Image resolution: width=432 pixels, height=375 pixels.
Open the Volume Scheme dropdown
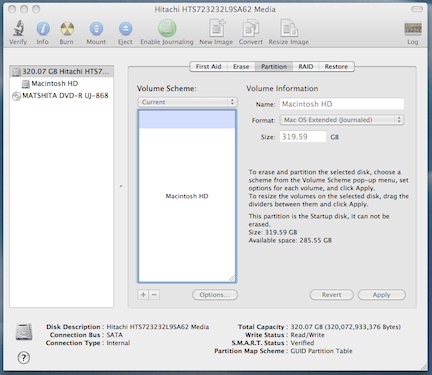pyautogui.click(x=187, y=102)
